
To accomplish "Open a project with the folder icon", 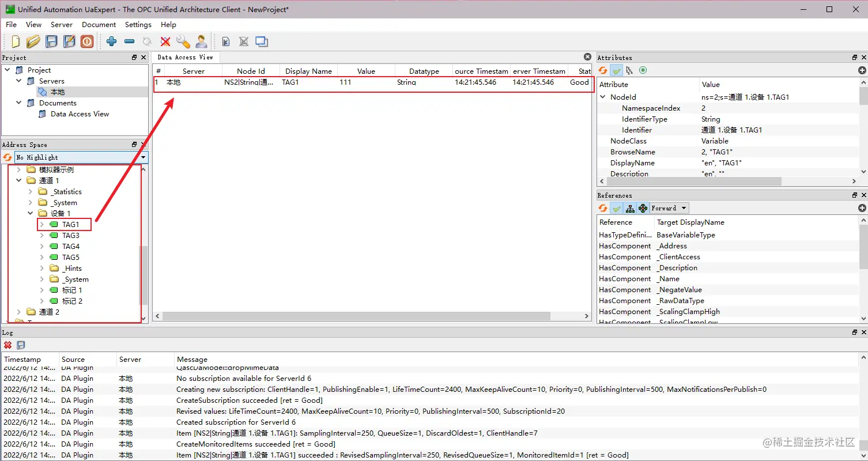I will [33, 41].
